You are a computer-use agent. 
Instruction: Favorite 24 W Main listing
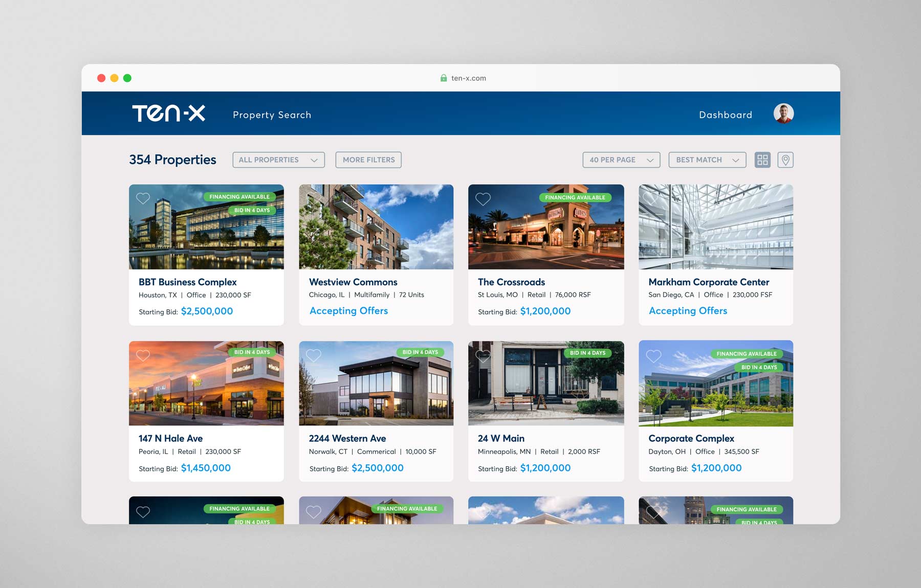click(483, 355)
